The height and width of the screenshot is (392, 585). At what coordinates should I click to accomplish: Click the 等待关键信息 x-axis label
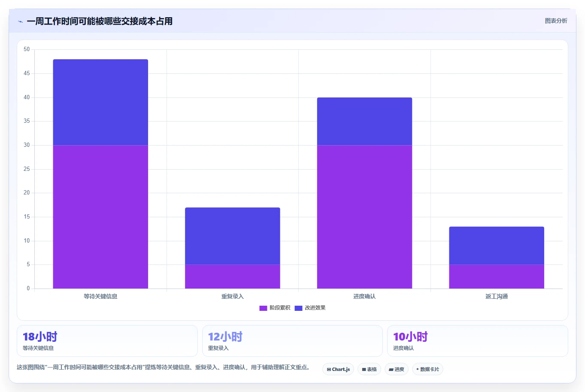coord(100,296)
